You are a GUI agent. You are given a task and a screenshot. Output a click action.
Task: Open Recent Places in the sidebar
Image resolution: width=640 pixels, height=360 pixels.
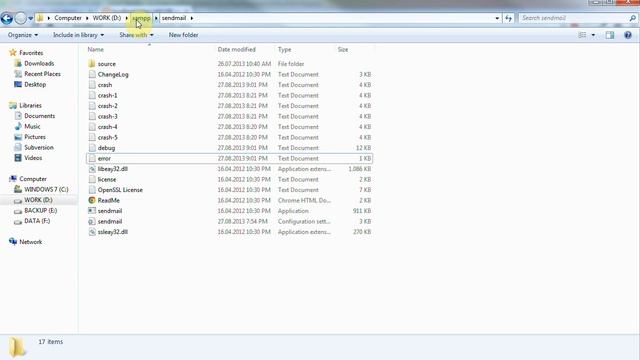pos(42,74)
